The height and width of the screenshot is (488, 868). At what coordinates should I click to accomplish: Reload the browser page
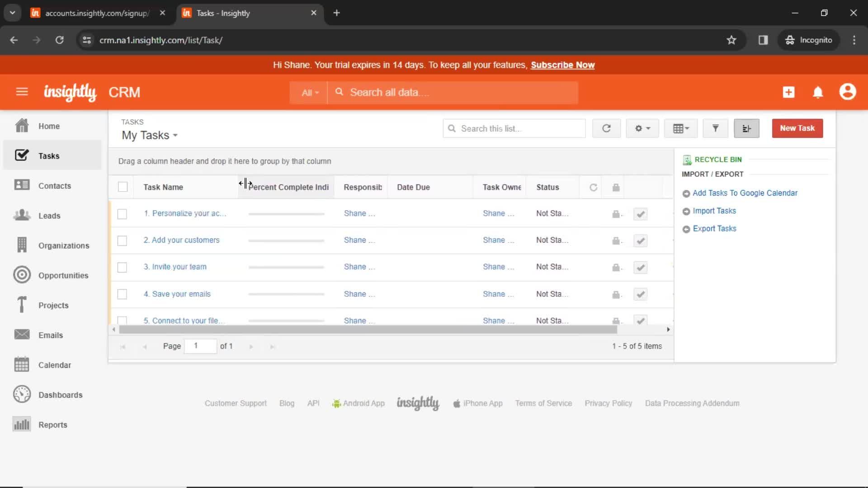click(59, 40)
